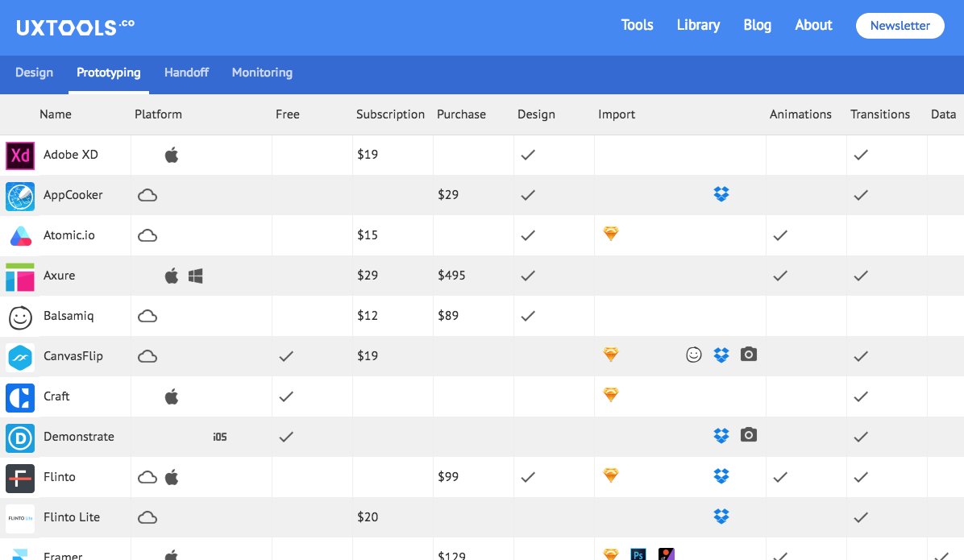Click the cloud platform icon for Atomic.io
Viewport: 964px width, 560px height.
pos(148,235)
